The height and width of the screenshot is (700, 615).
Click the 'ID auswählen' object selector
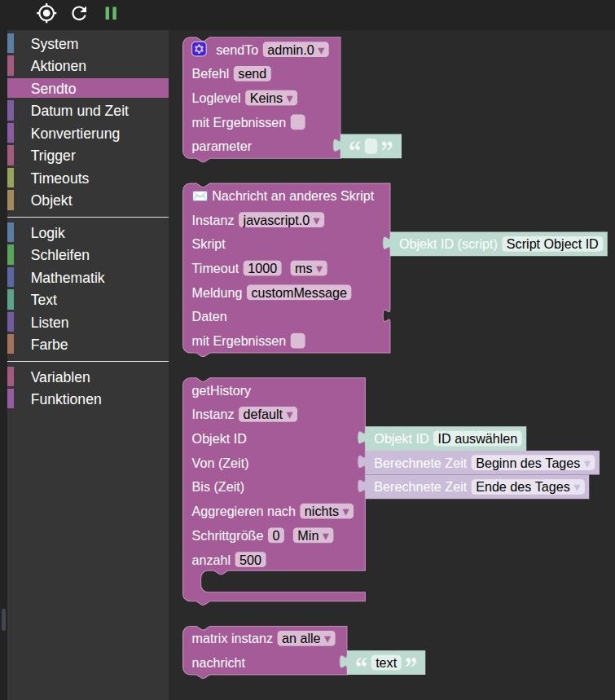tap(477, 438)
